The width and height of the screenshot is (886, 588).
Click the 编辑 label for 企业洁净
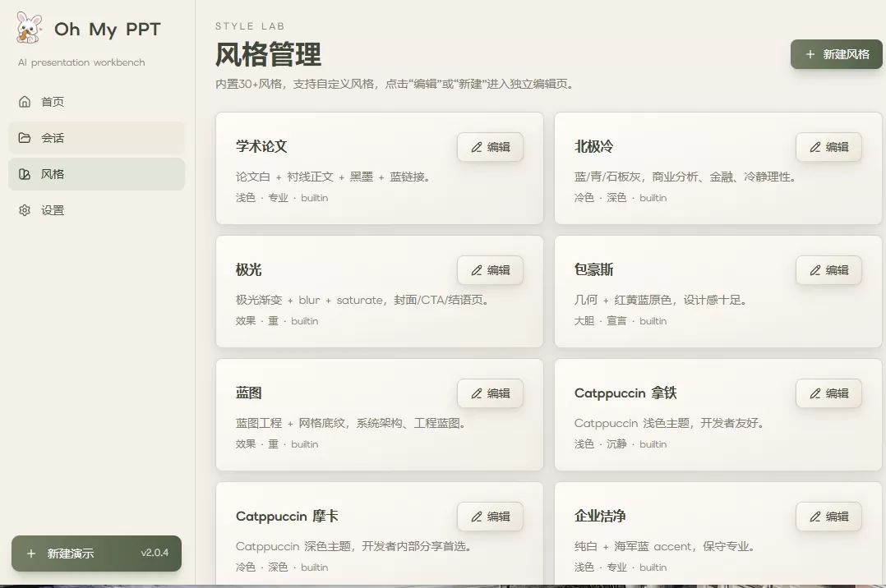(837, 517)
